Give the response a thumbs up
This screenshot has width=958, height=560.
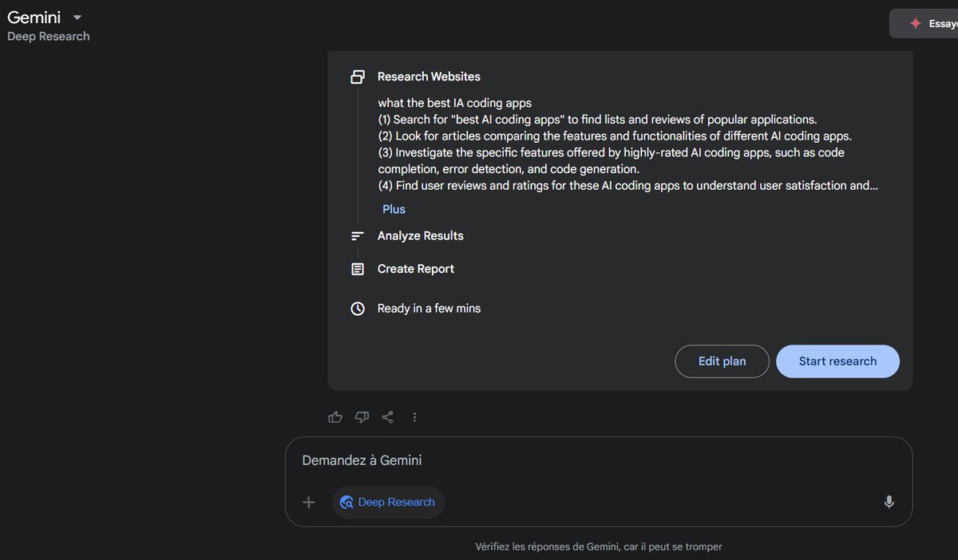pyautogui.click(x=335, y=417)
